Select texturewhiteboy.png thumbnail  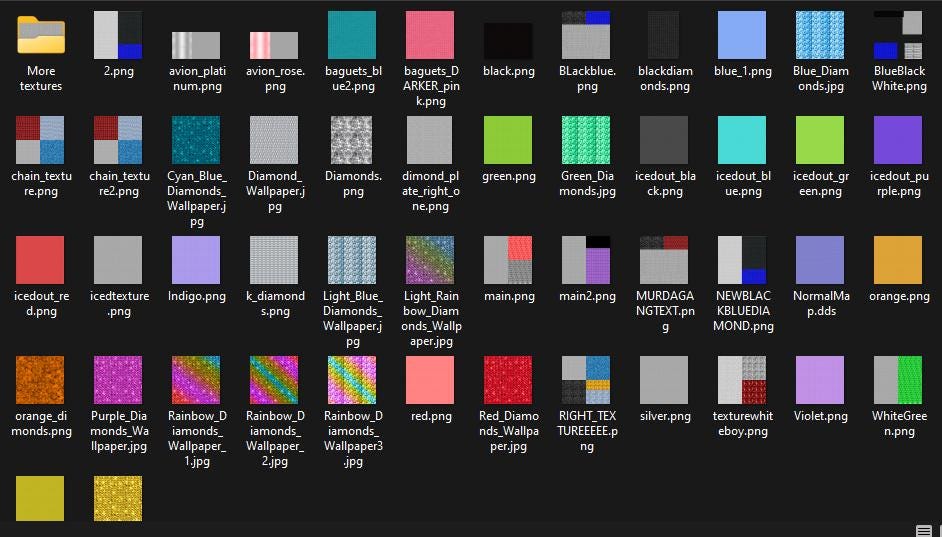(742, 380)
